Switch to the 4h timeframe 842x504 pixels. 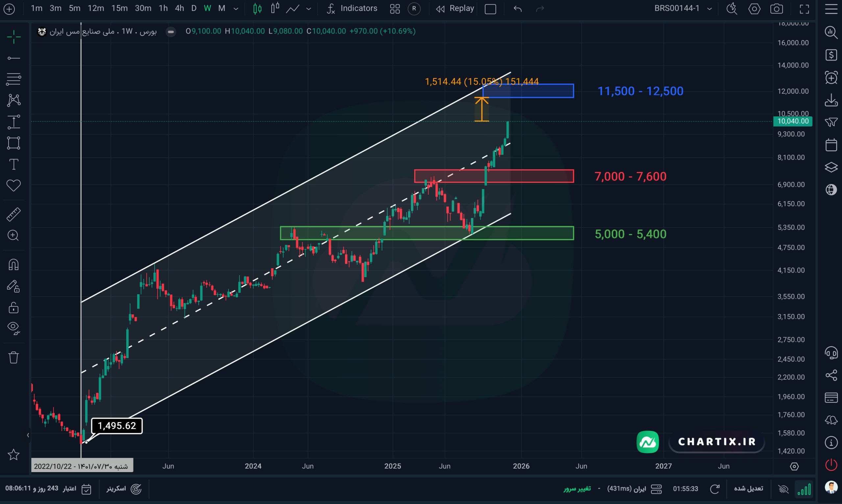179,9
